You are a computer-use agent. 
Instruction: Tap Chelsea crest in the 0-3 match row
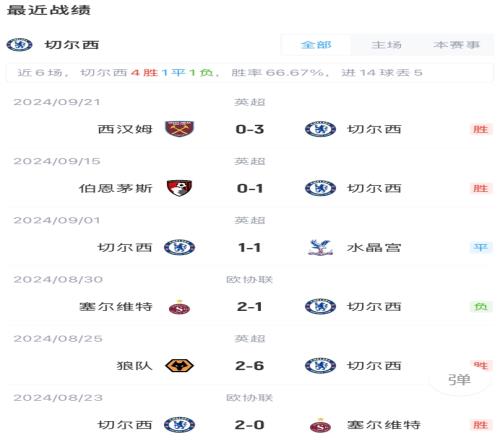[x=320, y=129]
